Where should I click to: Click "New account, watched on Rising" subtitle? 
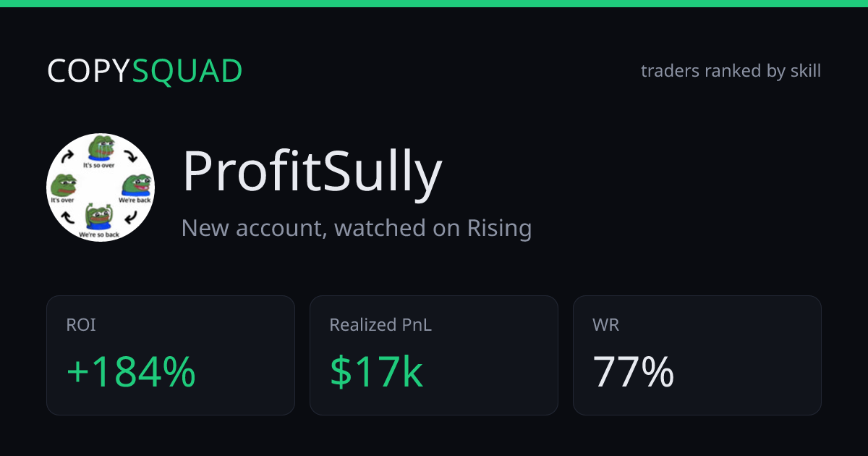(357, 228)
